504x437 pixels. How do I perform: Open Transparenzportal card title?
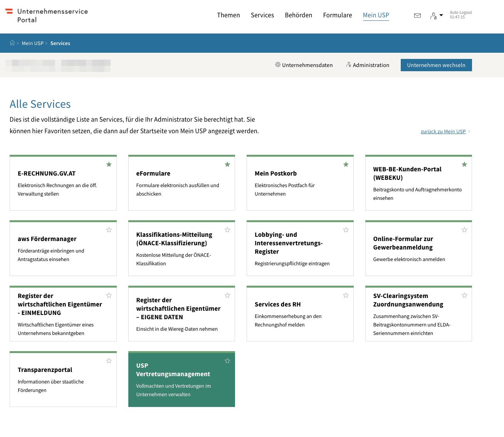[x=45, y=370]
